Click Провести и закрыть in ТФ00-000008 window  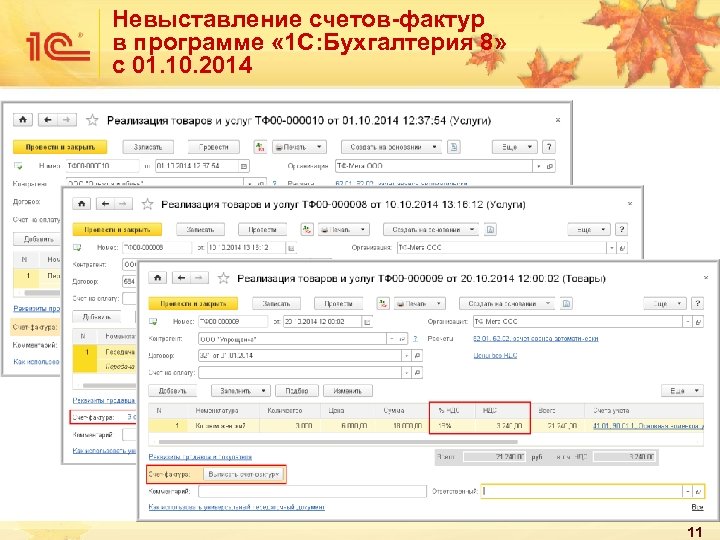[118, 229]
